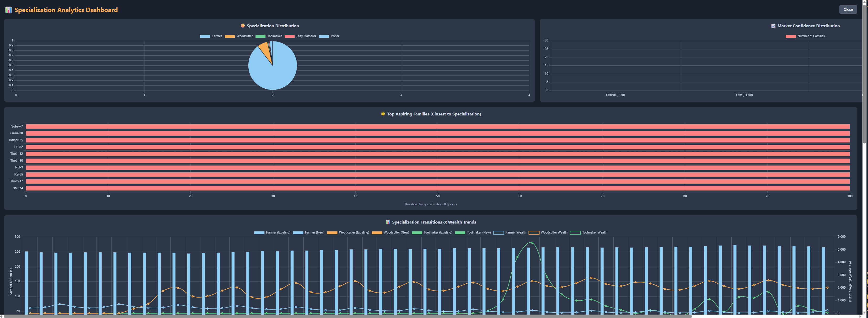Click the Sobek-7 bar in aspiring chart
The image size is (868, 318).
click(x=437, y=126)
